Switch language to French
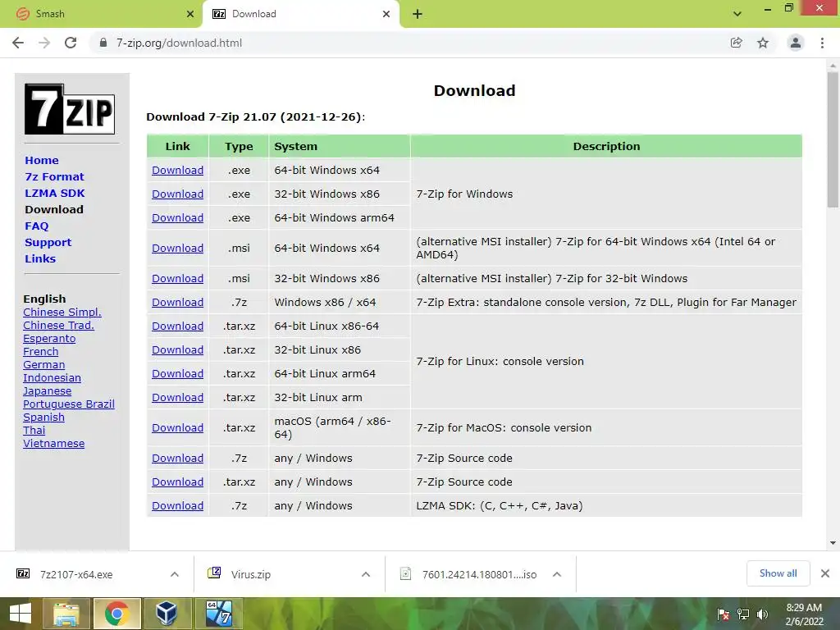This screenshot has width=840, height=630. pos(41,351)
